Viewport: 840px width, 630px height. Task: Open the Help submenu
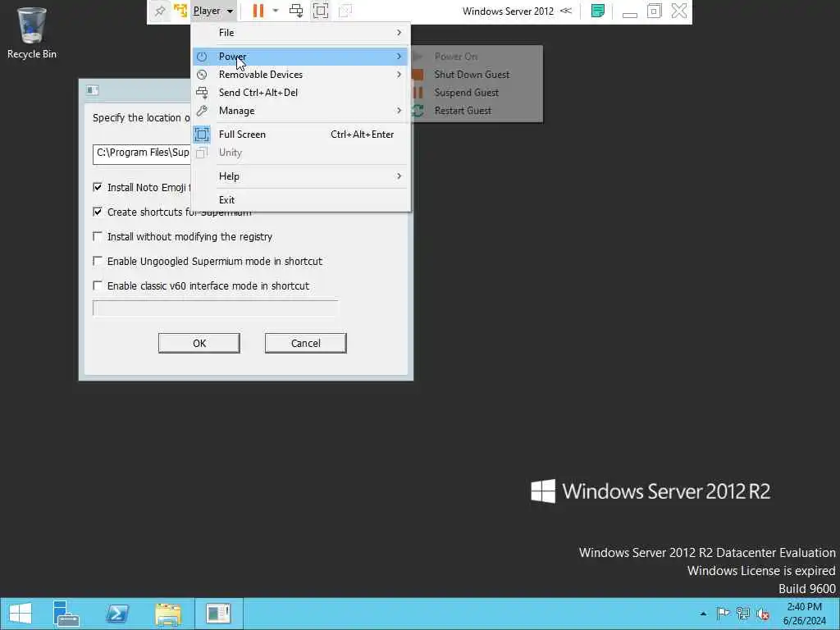(x=300, y=176)
